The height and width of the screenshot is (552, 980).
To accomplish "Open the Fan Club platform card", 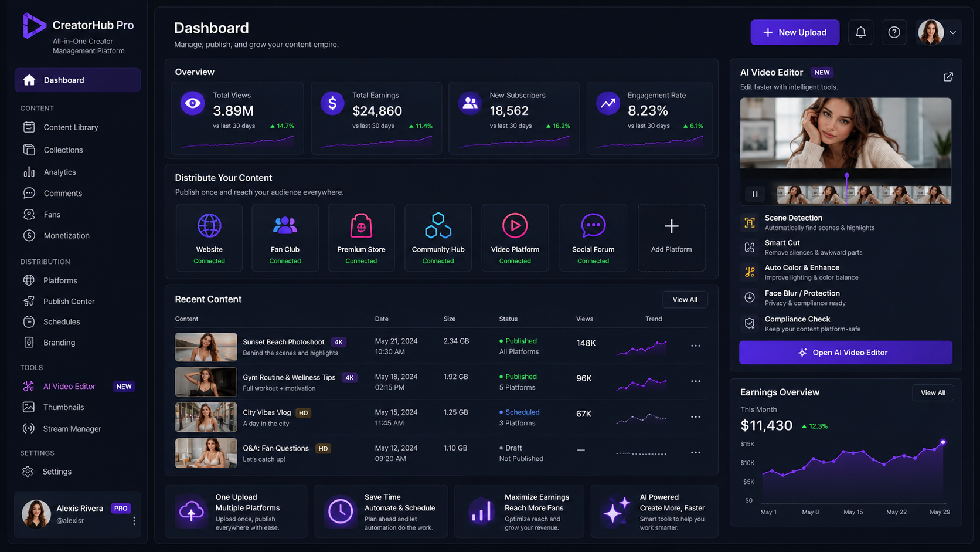I will pos(285,238).
